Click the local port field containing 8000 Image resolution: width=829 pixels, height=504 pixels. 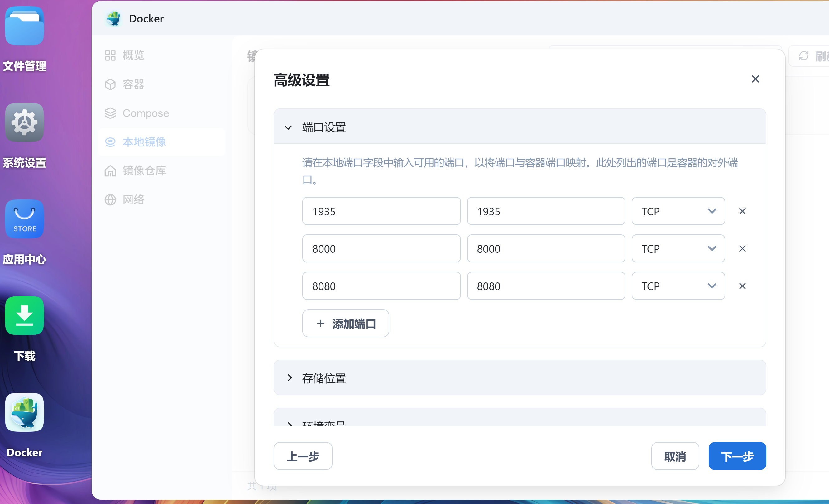point(381,249)
